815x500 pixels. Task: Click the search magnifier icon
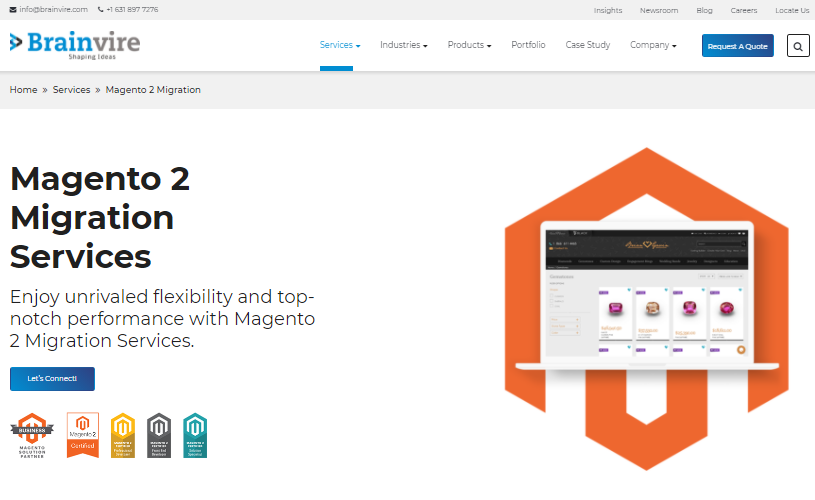[798, 46]
